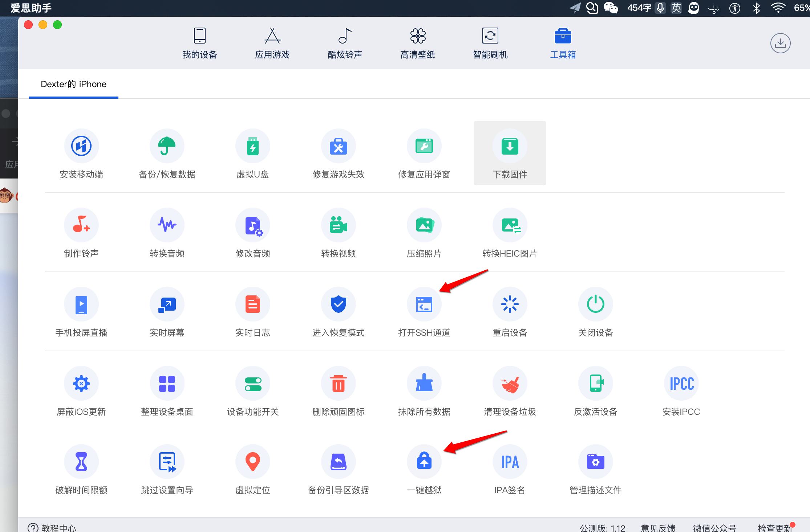Click the download manager circle button

pyautogui.click(x=780, y=44)
